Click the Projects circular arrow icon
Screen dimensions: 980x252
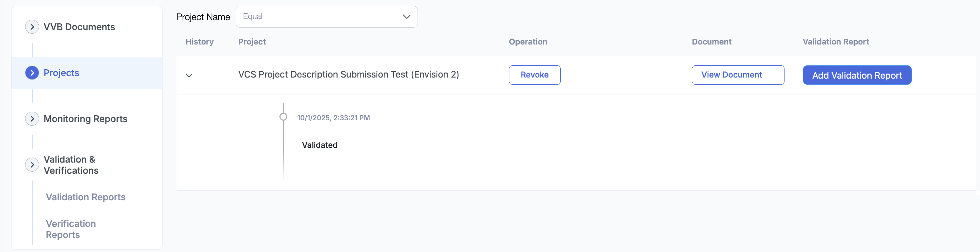click(32, 73)
